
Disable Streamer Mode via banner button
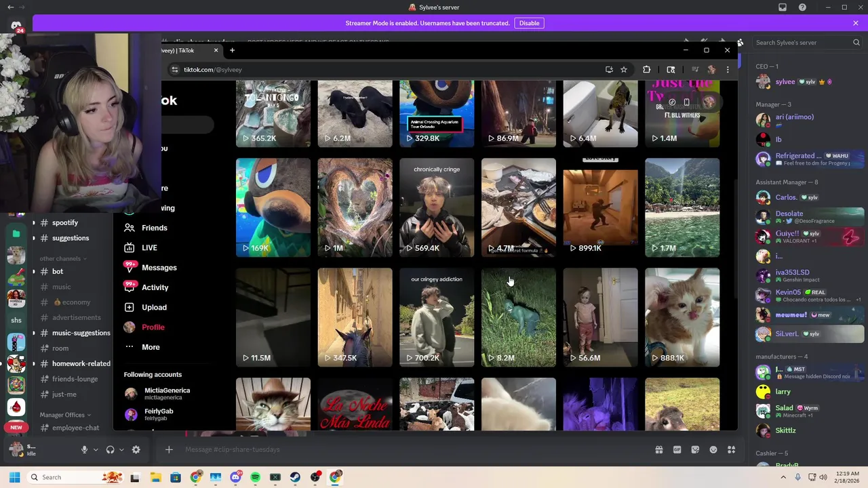tap(529, 23)
